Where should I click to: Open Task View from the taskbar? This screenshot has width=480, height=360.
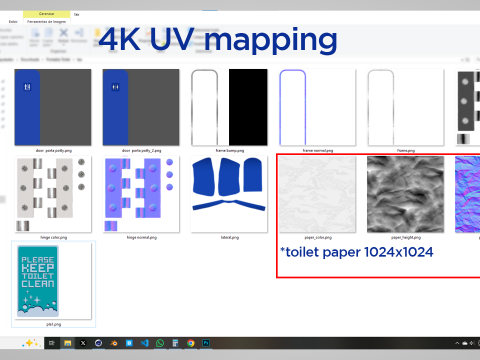point(52,343)
